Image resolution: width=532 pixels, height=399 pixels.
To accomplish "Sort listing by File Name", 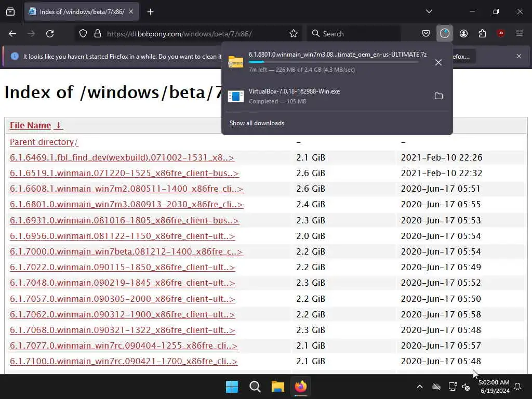I will (31, 125).
